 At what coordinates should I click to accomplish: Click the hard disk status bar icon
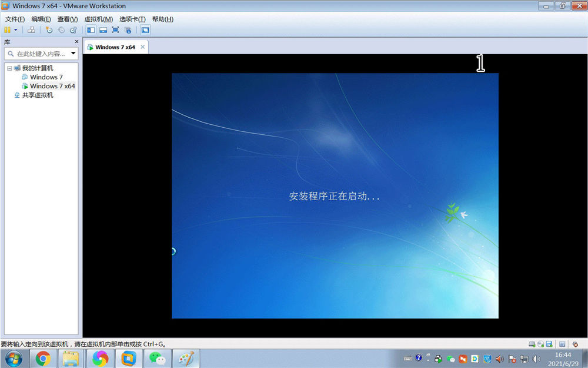pos(532,344)
